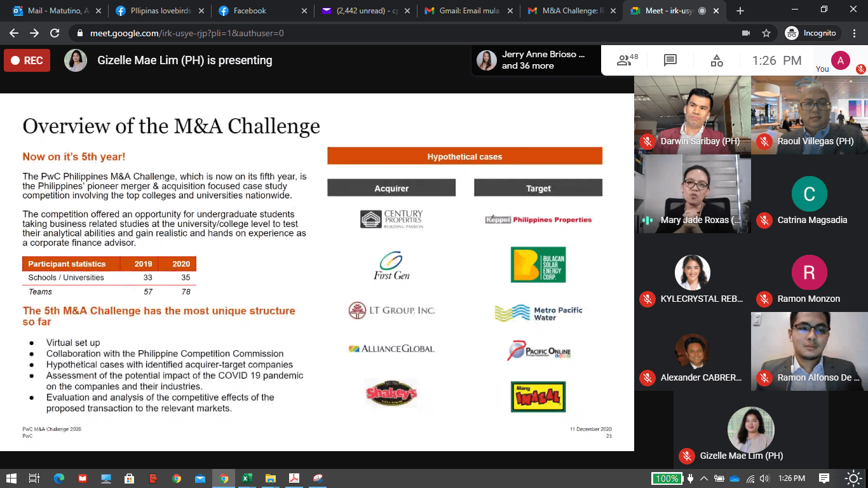Select Mary Jade Roxas's video tile
The image size is (868, 488).
coord(692,194)
